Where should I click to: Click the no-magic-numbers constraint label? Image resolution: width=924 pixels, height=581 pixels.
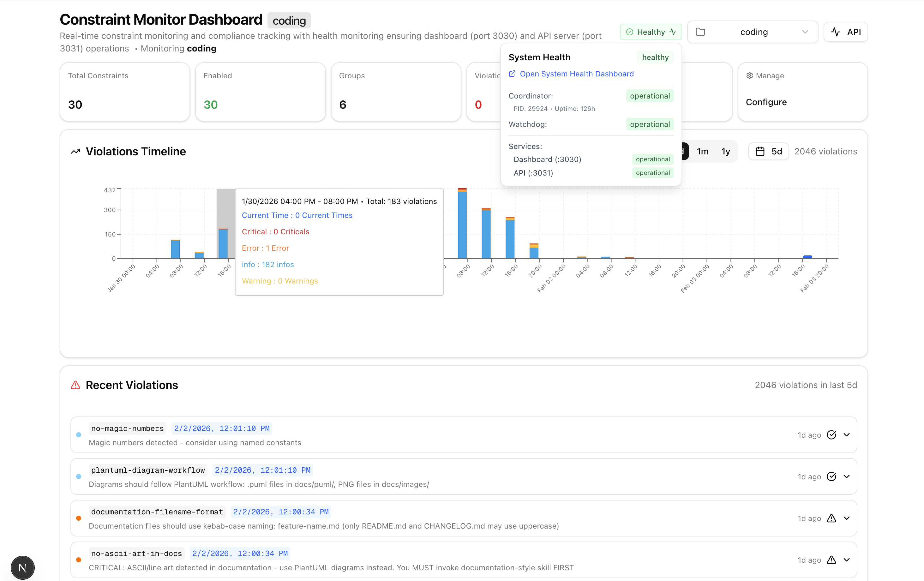[127, 428]
